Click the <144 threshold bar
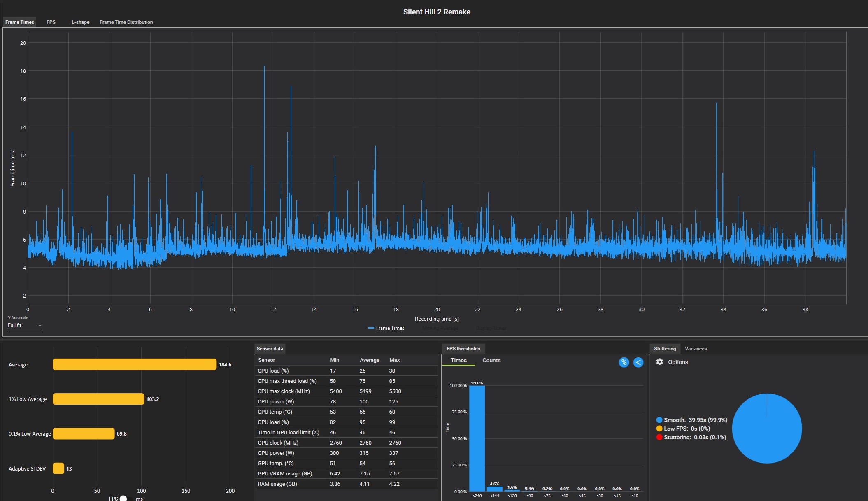 point(495,489)
